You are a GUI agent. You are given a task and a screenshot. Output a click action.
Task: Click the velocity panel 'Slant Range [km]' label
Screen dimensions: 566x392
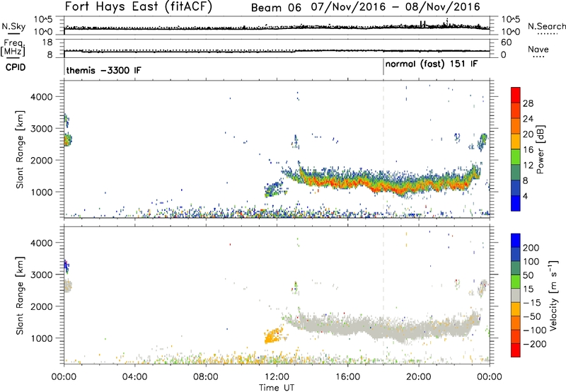(x=20, y=296)
